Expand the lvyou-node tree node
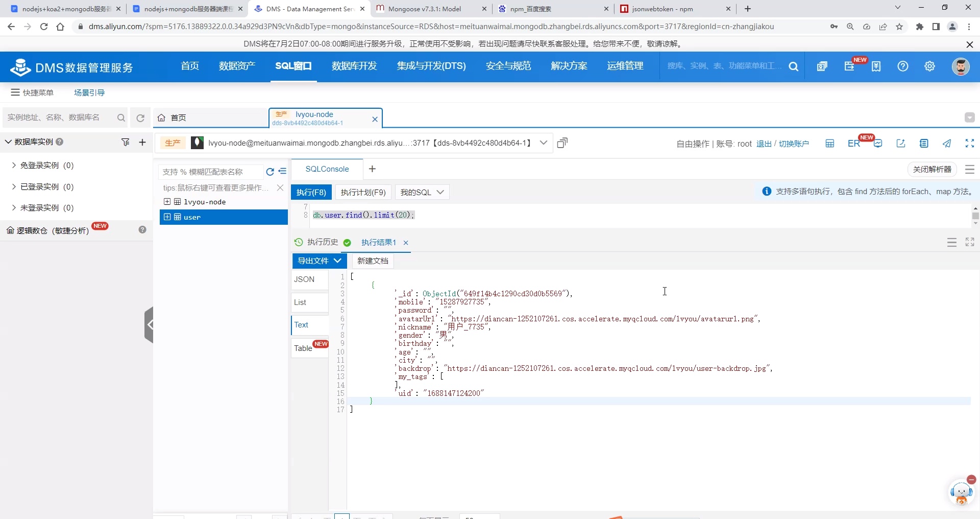Screen dimensions: 980x519 (167, 202)
